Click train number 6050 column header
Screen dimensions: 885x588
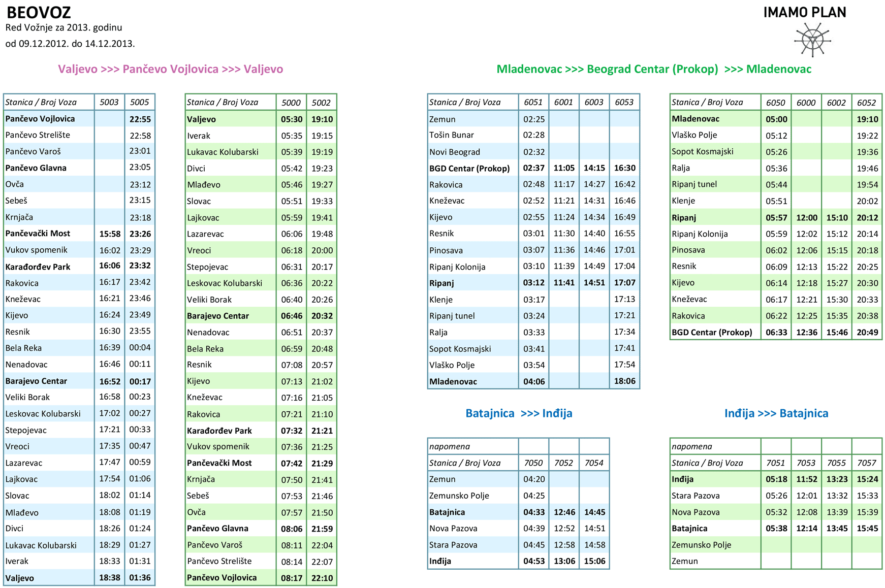[776, 102]
